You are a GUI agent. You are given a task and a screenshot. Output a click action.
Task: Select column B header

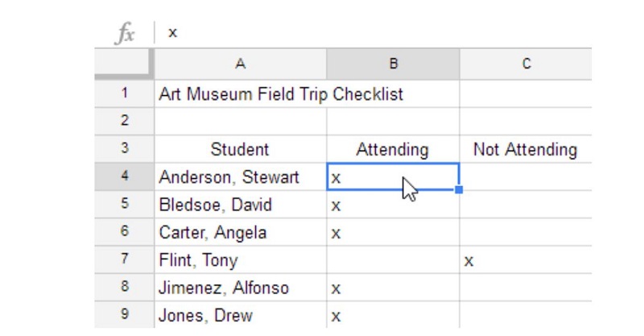[x=393, y=64]
